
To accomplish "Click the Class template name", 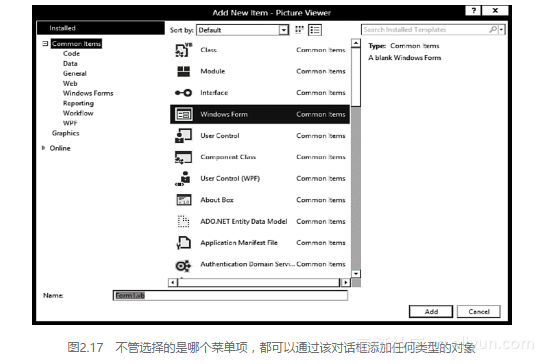I will [x=209, y=50].
